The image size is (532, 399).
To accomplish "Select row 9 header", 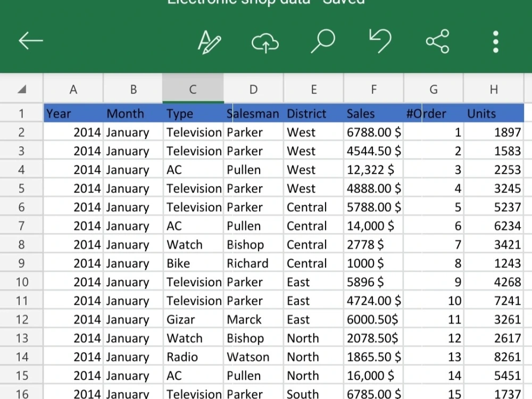I will pos(21,263).
